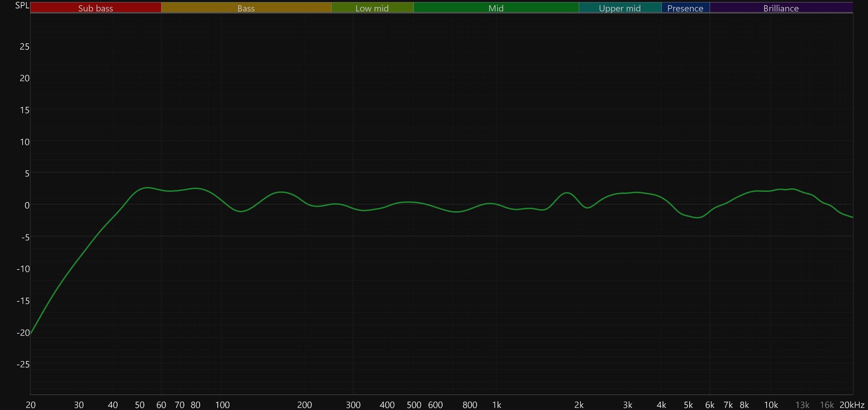Click the 10k frequency axis label
This screenshot has width=868, height=410.
click(771, 405)
